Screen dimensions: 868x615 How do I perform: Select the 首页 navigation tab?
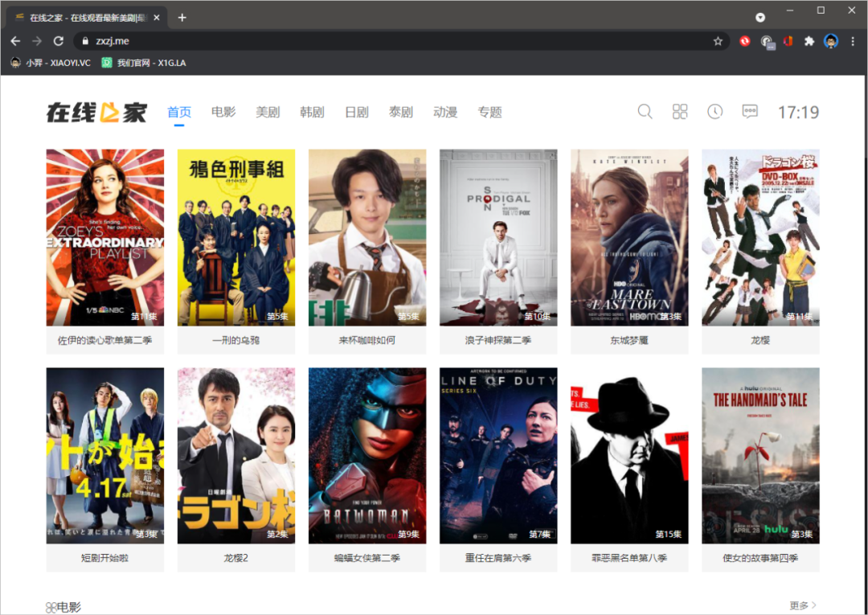point(179,113)
